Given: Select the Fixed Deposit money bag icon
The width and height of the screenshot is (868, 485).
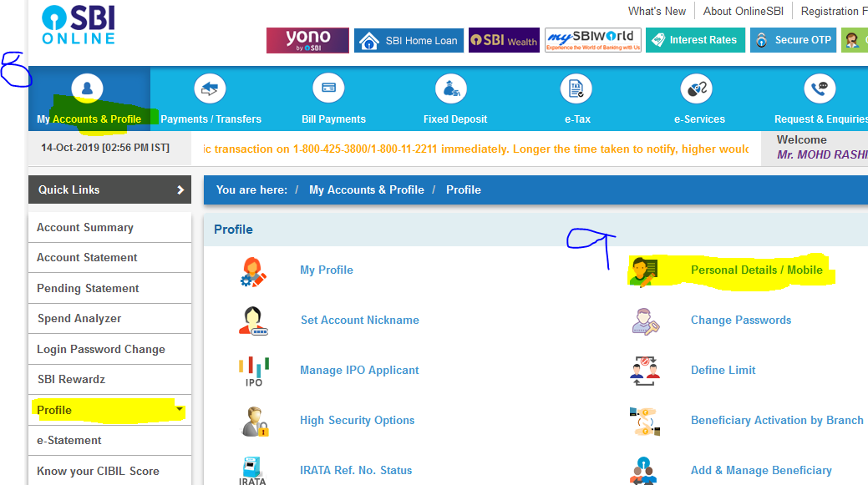Looking at the screenshot, I should pyautogui.click(x=451, y=88).
